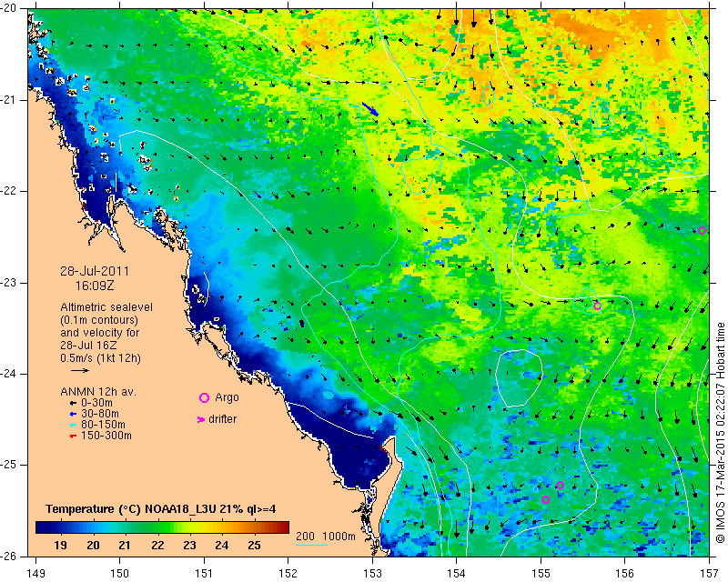Click the longitude axis label 149
The height and width of the screenshot is (582, 728).
pyautogui.click(x=35, y=574)
